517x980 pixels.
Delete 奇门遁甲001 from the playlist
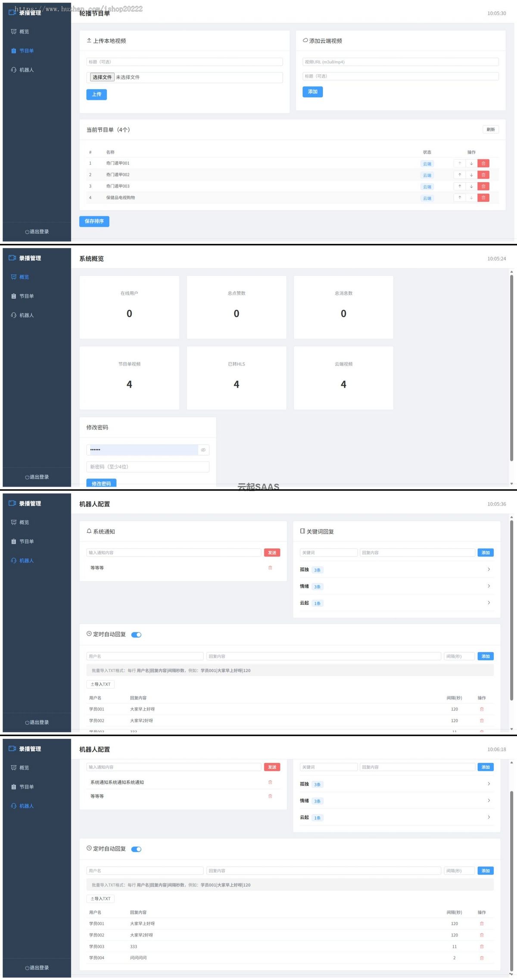point(483,164)
